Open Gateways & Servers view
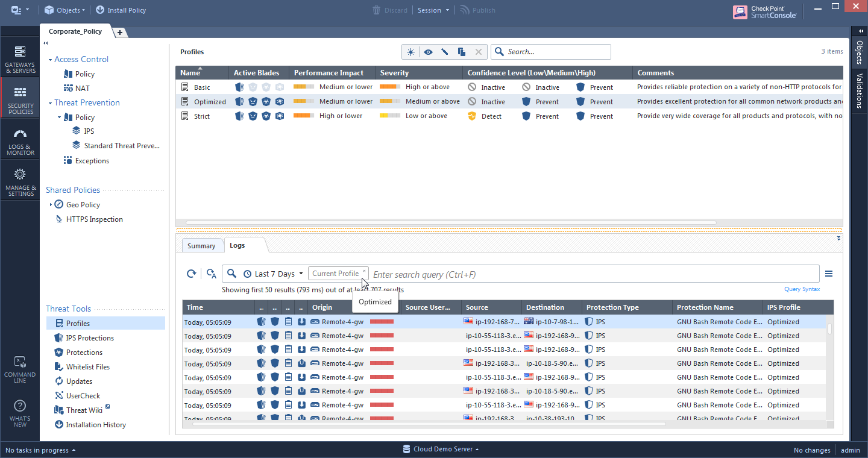The height and width of the screenshot is (458, 868). [20, 59]
